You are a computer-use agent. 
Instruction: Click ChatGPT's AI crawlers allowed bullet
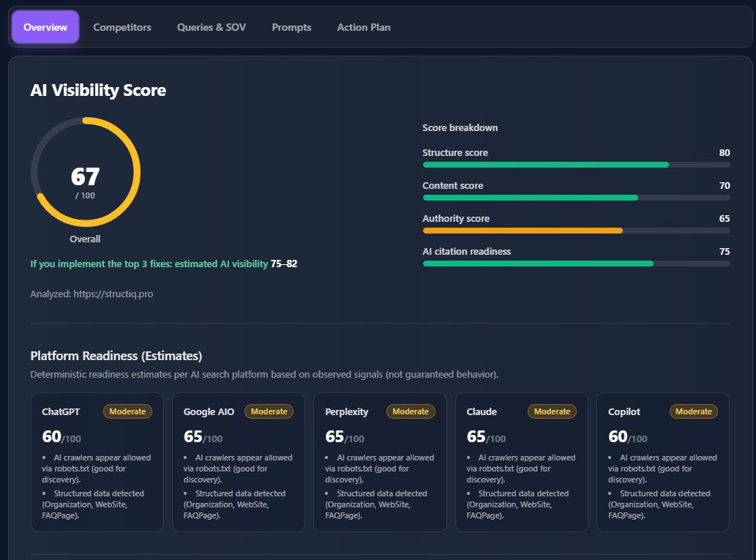tap(97, 468)
